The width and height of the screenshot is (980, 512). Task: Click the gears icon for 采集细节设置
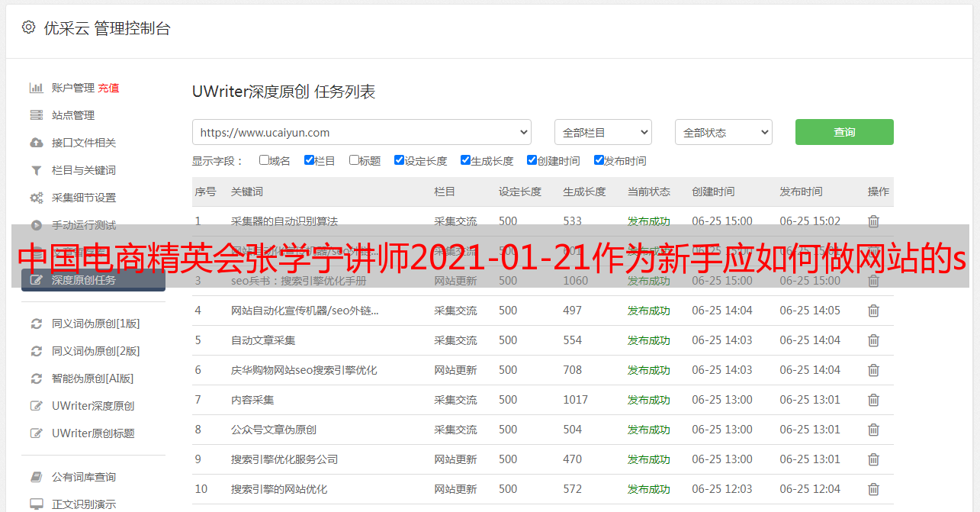click(36, 198)
